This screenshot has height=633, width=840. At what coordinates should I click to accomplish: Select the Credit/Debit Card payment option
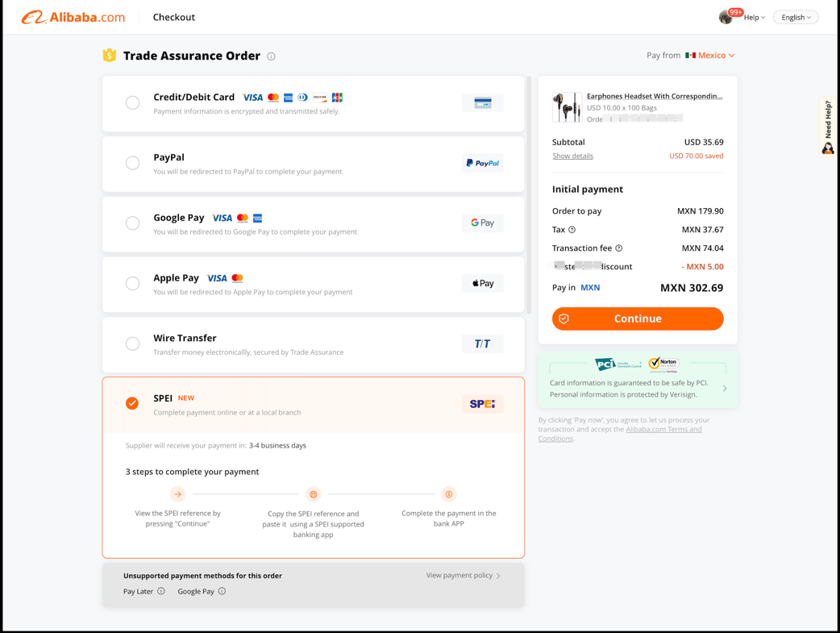pos(132,102)
